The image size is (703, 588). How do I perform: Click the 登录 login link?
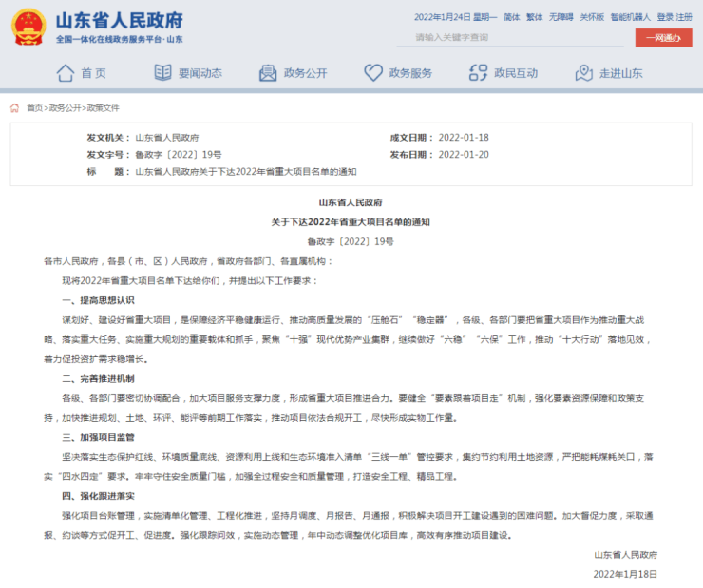664,17
